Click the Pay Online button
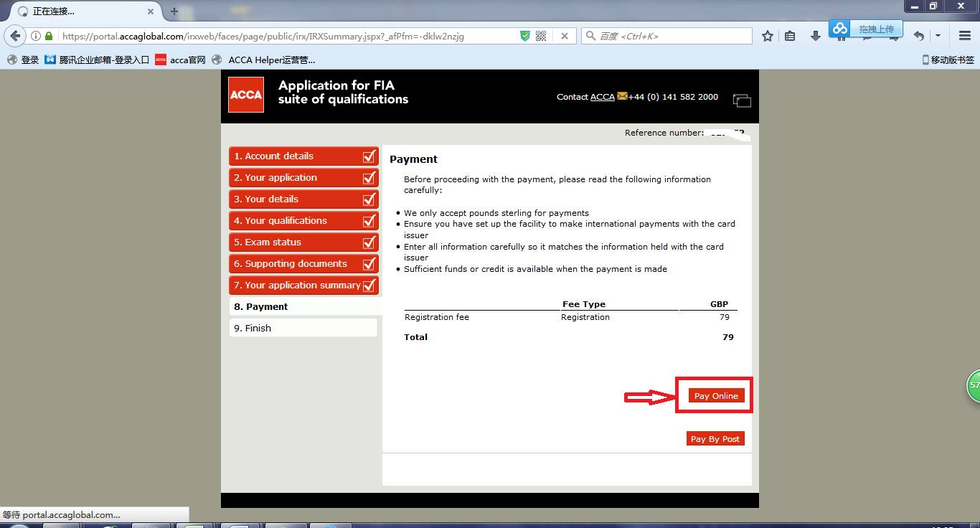Image resolution: width=980 pixels, height=528 pixels. point(716,395)
